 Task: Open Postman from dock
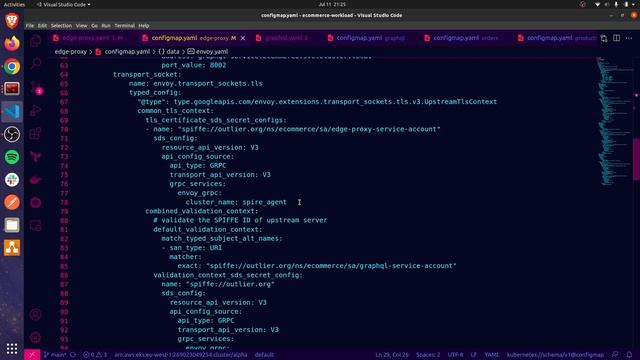[x=12, y=202]
